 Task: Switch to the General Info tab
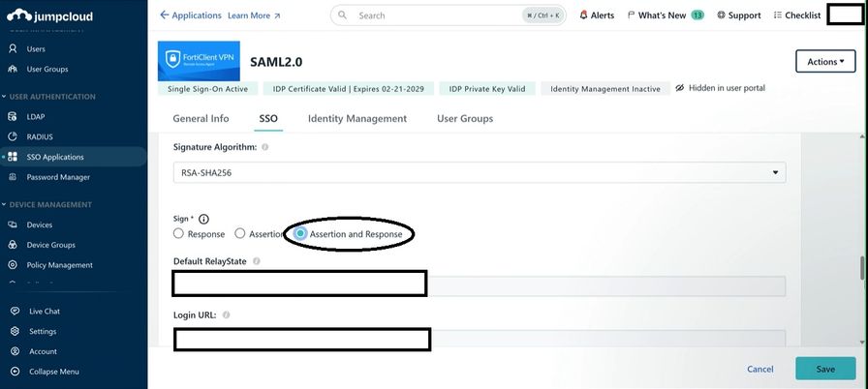tap(201, 118)
